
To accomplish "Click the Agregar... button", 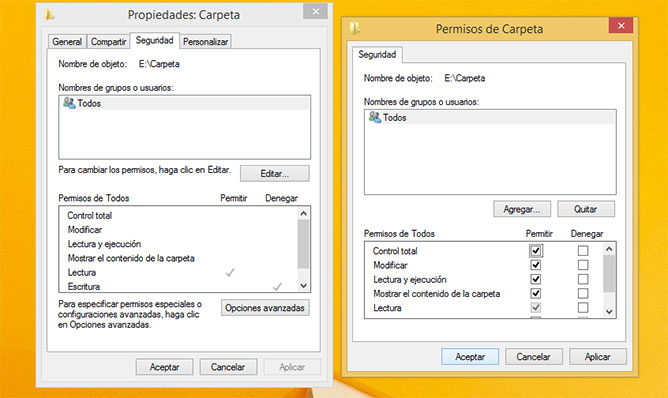I will tap(522, 209).
